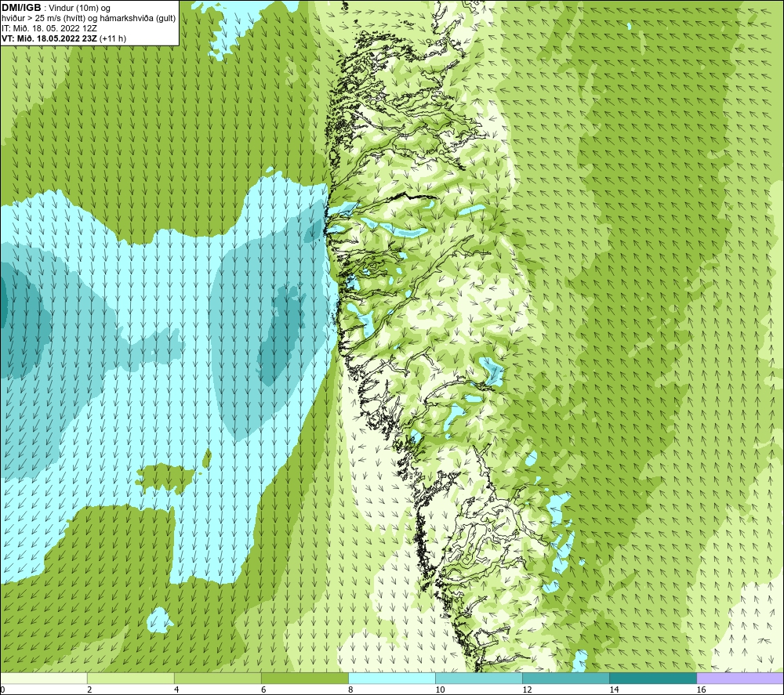Click the dark green 6–8 m/s legend swatch
Image resolution: width=784 pixels, height=695 pixels.
point(305,678)
